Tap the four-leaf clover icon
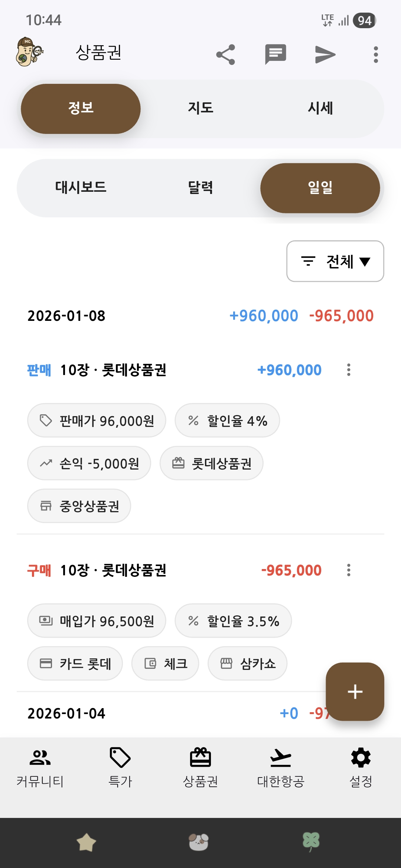Image resolution: width=401 pixels, height=868 pixels. (311, 841)
